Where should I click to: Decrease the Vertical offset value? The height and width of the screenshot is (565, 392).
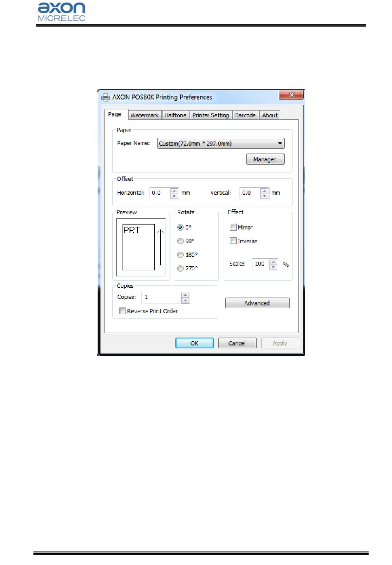pos(264,196)
